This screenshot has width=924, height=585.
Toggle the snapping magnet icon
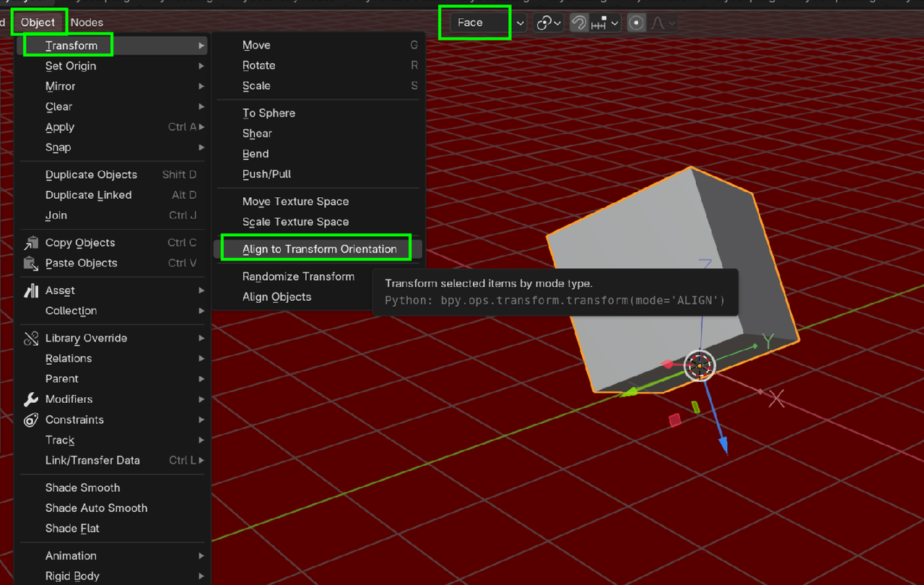[x=578, y=23]
